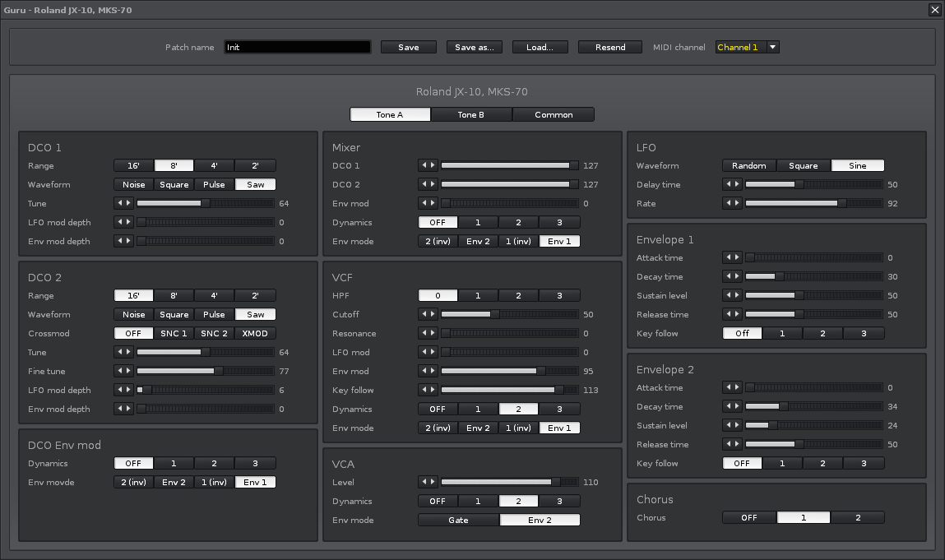This screenshot has width=945, height=560.
Task: Increase LFO Rate using its right arrow
Action: [x=736, y=203]
